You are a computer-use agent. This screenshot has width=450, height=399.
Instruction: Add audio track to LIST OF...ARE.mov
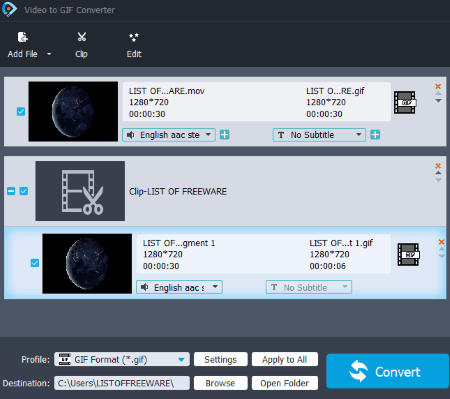[x=225, y=135]
